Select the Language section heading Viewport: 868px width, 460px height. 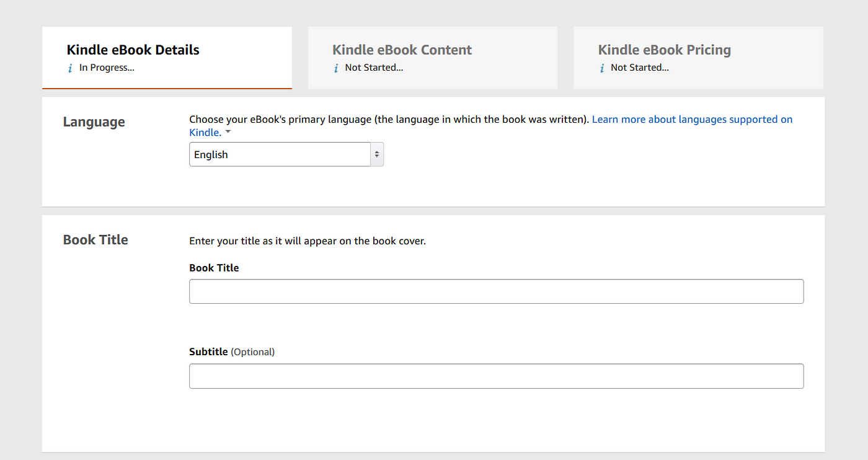(94, 122)
